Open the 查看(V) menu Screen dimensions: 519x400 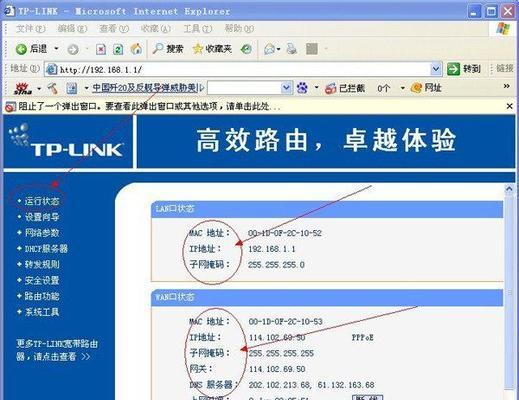[x=114, y=29]
